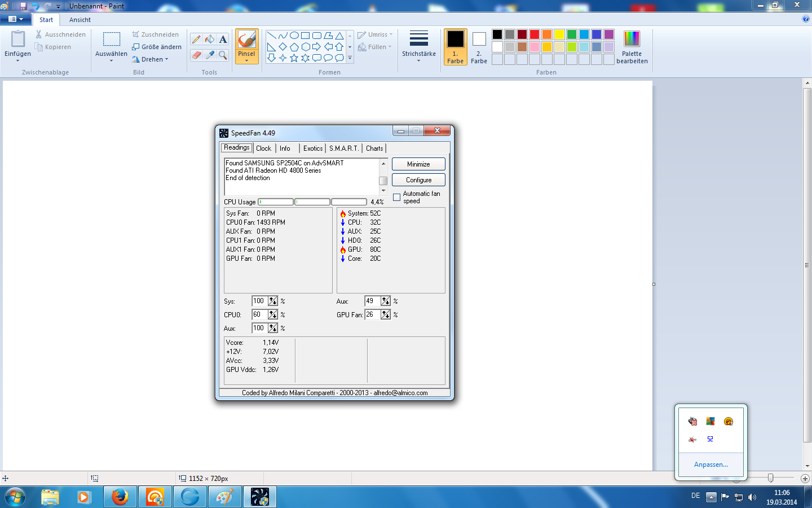Select 1. Farbe foreground color
The height and width of the screenshot is (508, 812).
tap(456, 47)
